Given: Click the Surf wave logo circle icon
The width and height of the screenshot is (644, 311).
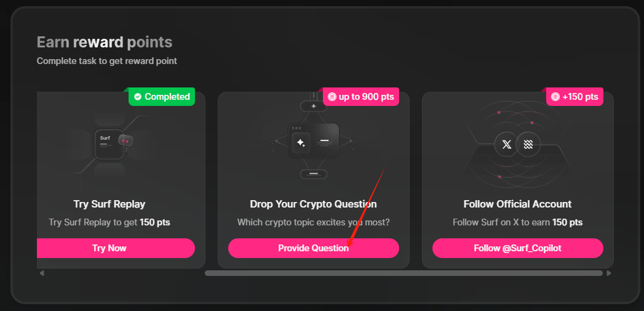Looking at the screenshot, I should pos(528,145).
